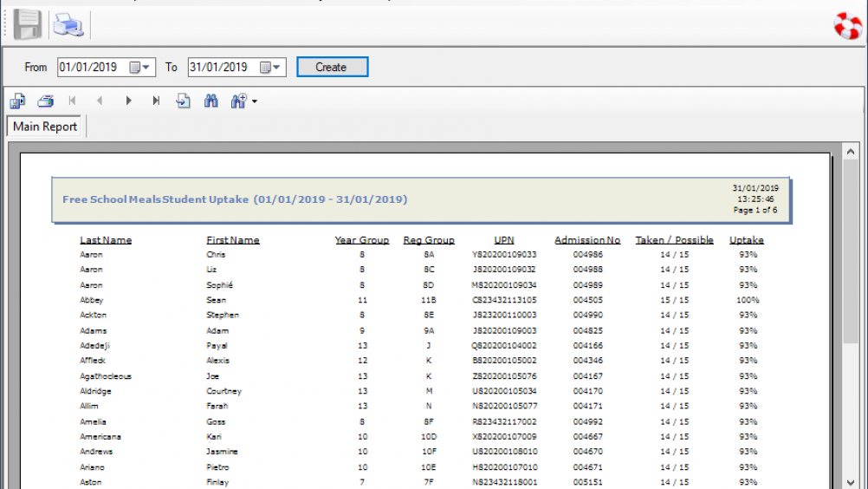Click the Last Name column header
The height and width of the screenshot is (489, 868).
[x=106, y=240]
